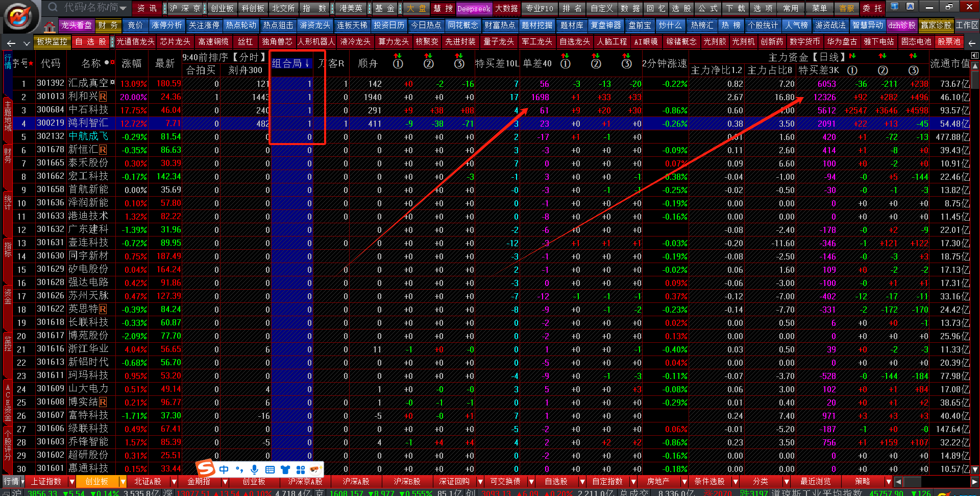This screenshot has height=496, width=980.
Task: Toggle Sogou Chinese/English mode 中 button
Action: tap(224, 469)
